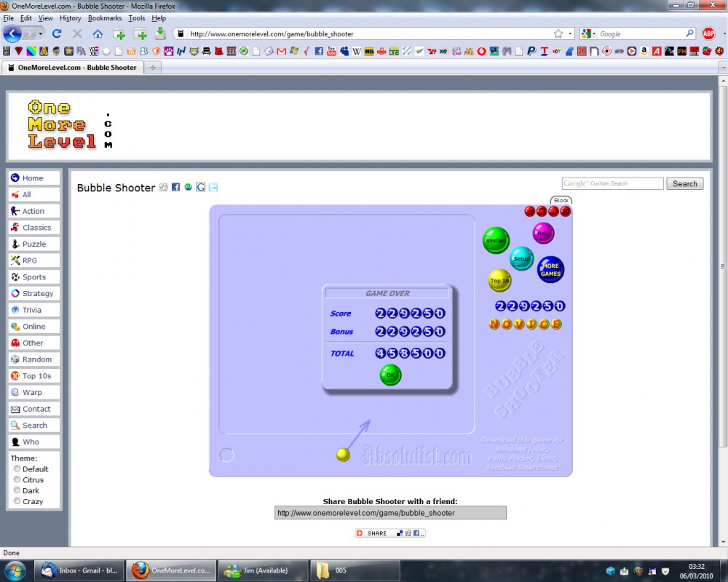The image size is (728, 582).
Task: Open the Tools menu
Action: [x=137, y=18]
